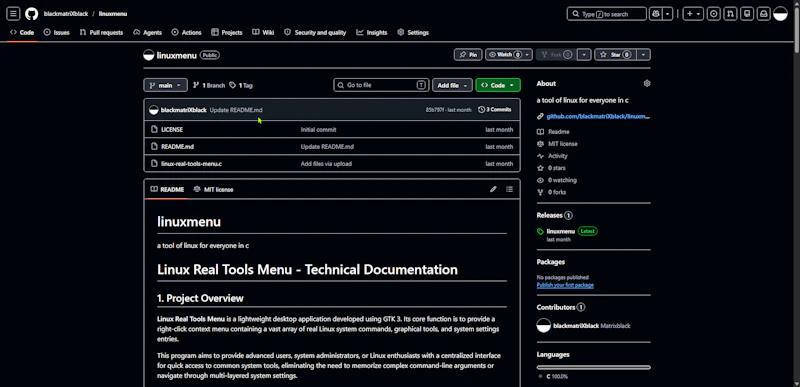800x387 pixels.
Task: Pin the repository with Pin button
Action: tap(468, 55)
